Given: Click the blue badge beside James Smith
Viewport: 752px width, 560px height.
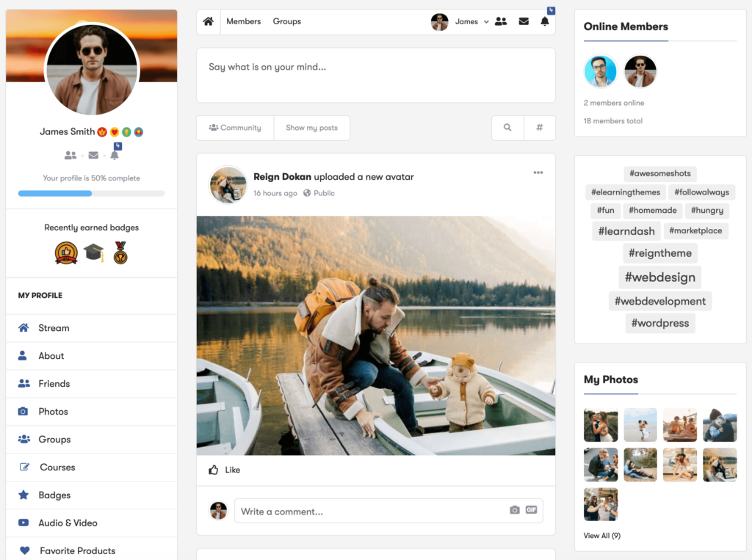Looking at the screenshot, I should (x=139, y=132).
